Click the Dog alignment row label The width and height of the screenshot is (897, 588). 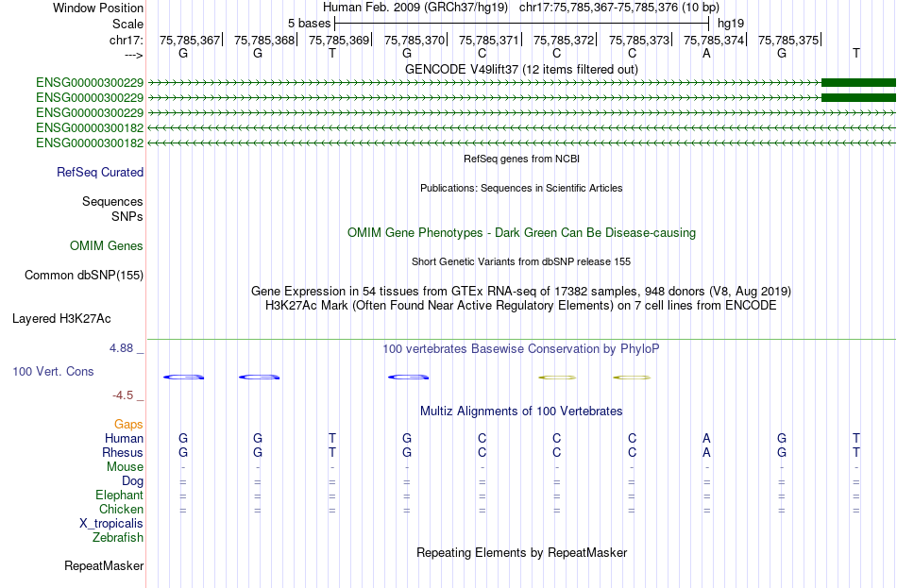(x=133, y=481)
